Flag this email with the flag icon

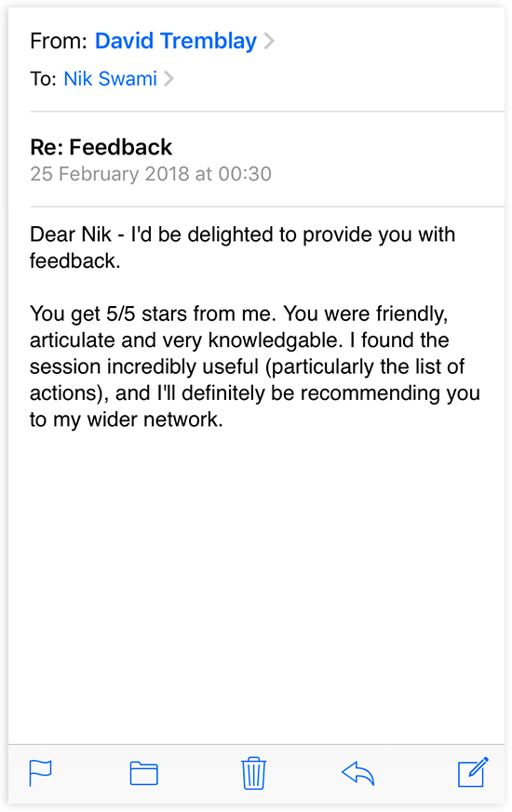pos(40,773)
